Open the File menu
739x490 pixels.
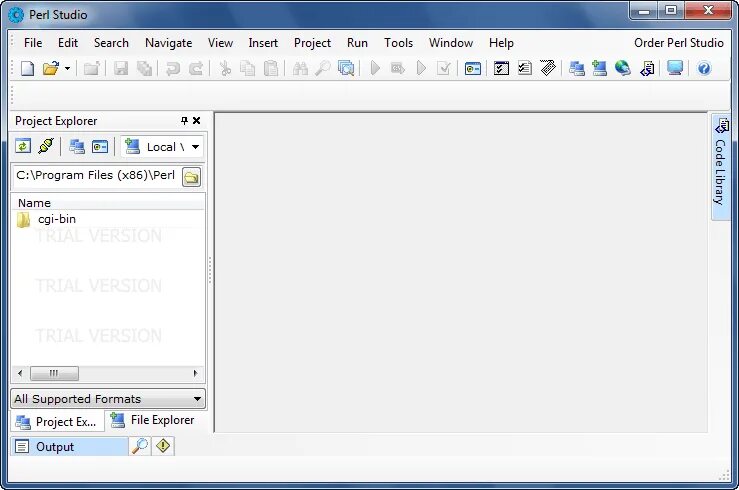click(33, 43)
